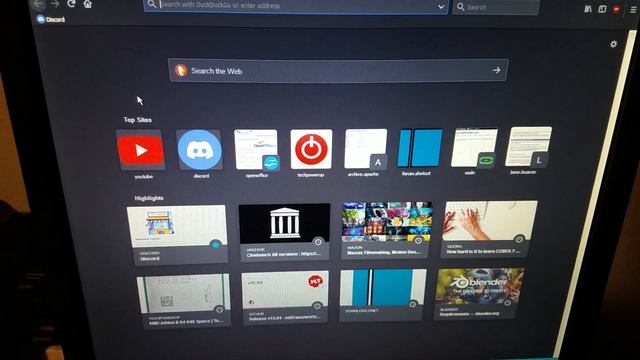
Task: Click the How hard is it to learn COBOL title
Action: pyautogui.click(x=483, y=251)
